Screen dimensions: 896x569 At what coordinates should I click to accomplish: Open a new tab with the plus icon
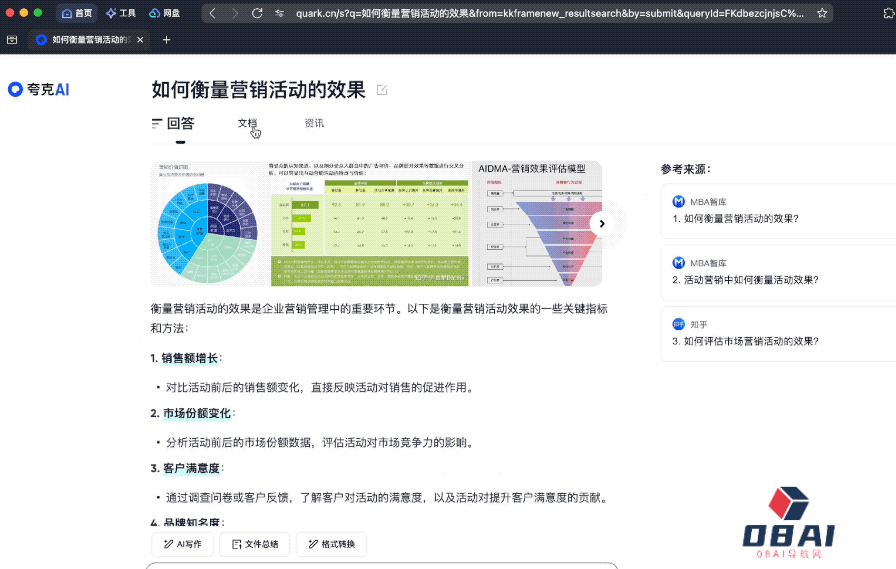pyautogui.click(x=166, y=40)
